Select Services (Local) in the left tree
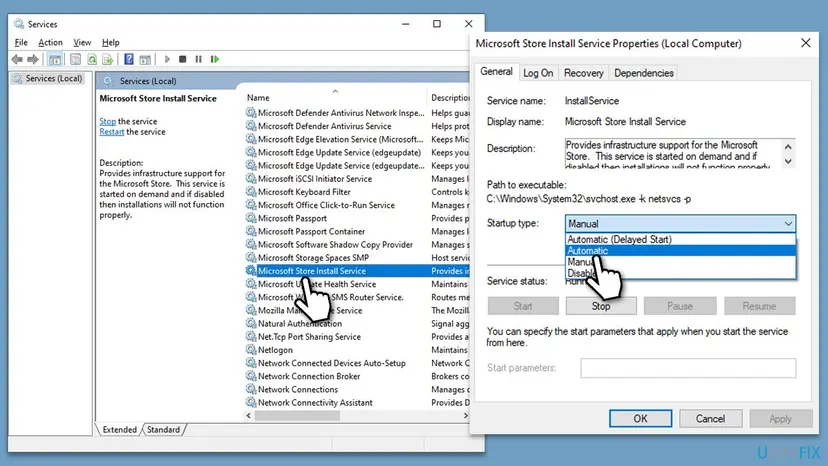 48,78
